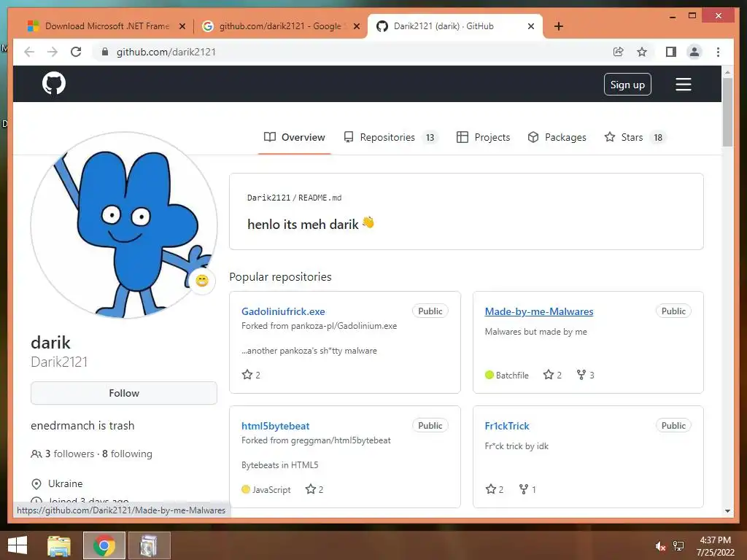747x560 pixels.
Task: Click the Sign up button
Action: coord(627,85)
